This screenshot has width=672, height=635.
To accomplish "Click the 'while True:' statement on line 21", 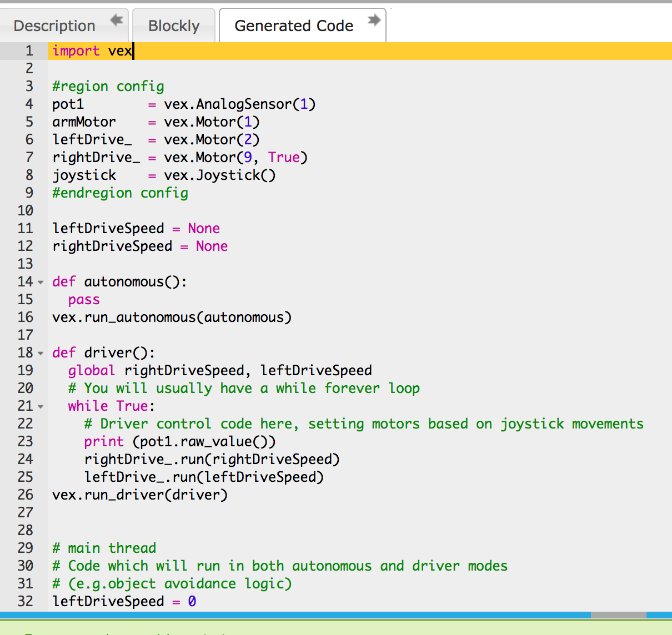I will click(x=112, y=406).
